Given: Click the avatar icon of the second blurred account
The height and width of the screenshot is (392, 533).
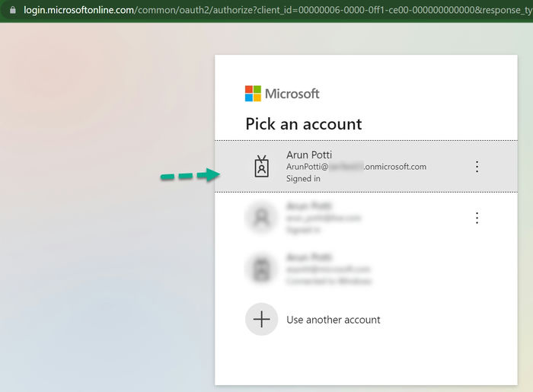Looking at the screenshot, I should click(x=261, y=218).
